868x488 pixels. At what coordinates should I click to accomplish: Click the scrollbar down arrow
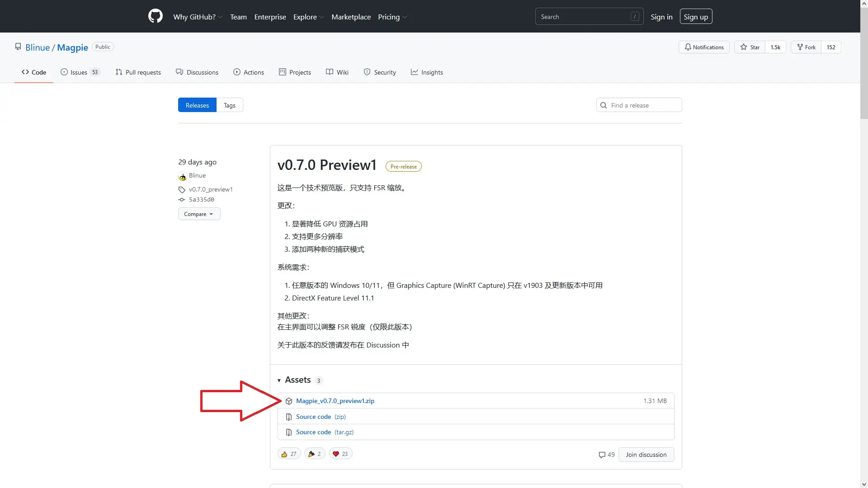[864, 484]
